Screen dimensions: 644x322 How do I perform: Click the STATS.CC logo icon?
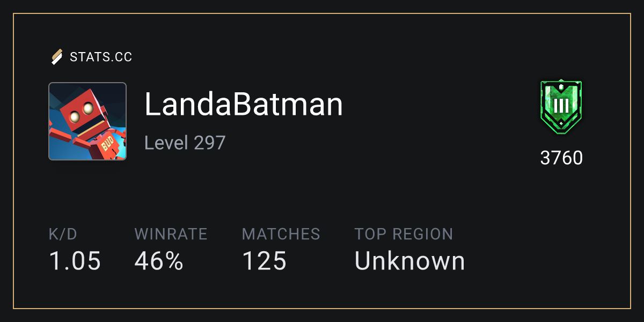click(x=57, y=56)
